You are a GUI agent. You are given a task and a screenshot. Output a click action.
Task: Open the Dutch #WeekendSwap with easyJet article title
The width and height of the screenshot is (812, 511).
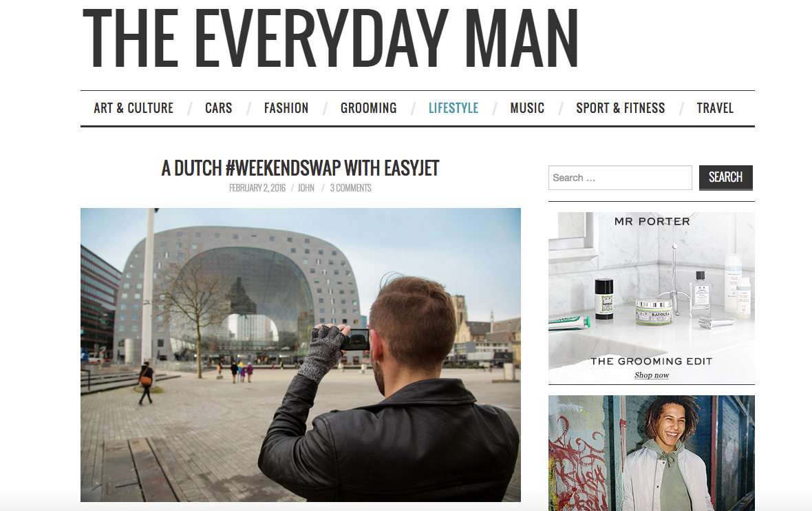[x=300, y=168]
